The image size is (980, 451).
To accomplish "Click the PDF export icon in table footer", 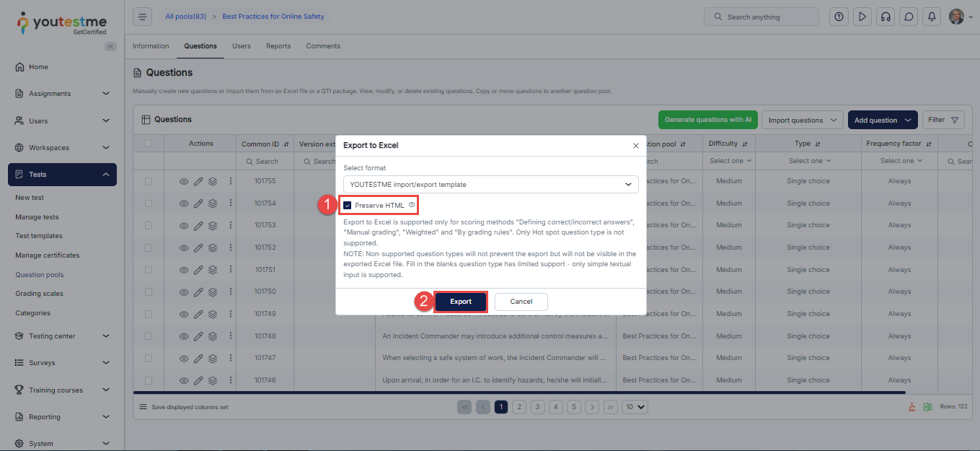I will pos(911,407).
